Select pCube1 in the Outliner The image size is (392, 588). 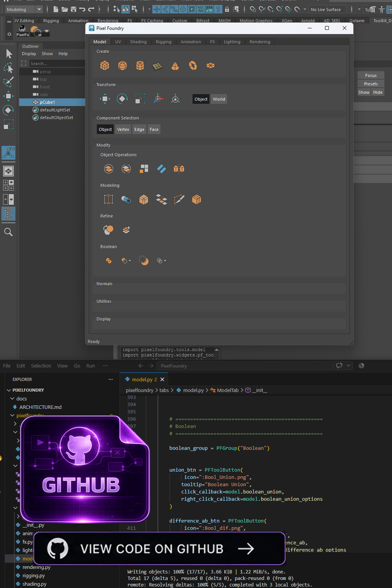point(52,102)
